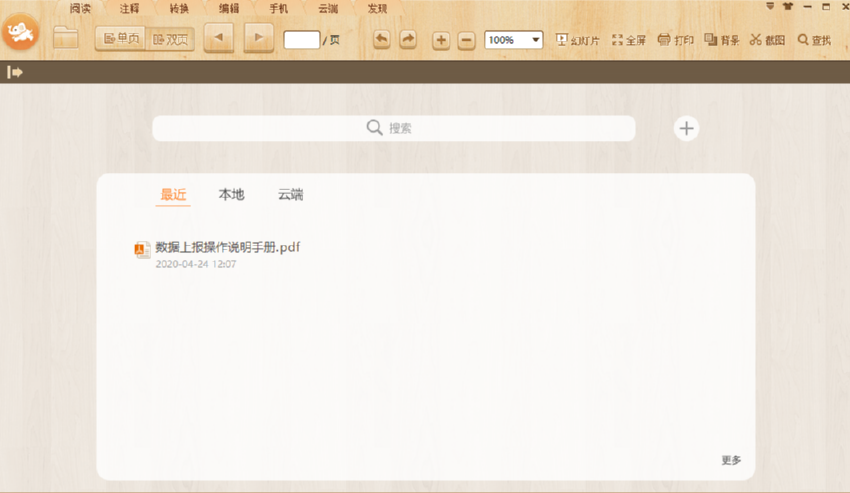
Task: Open the title bar dropdown menu icon
Action: tap(770, 6)
